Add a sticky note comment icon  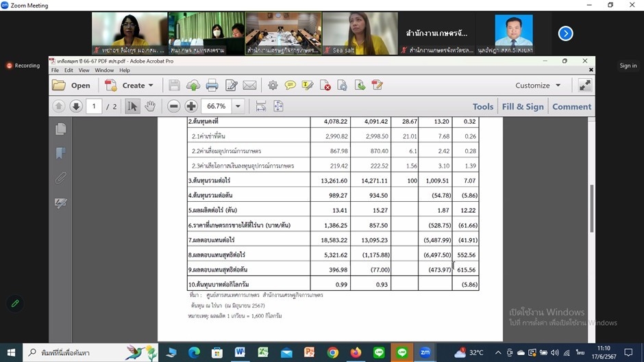(290, 86)
